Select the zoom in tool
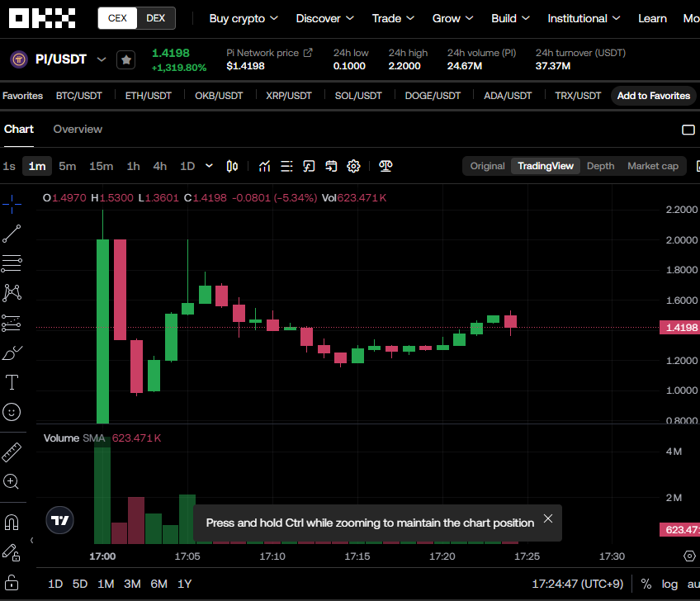The image size is (700, 601). (x=12, y=481)
